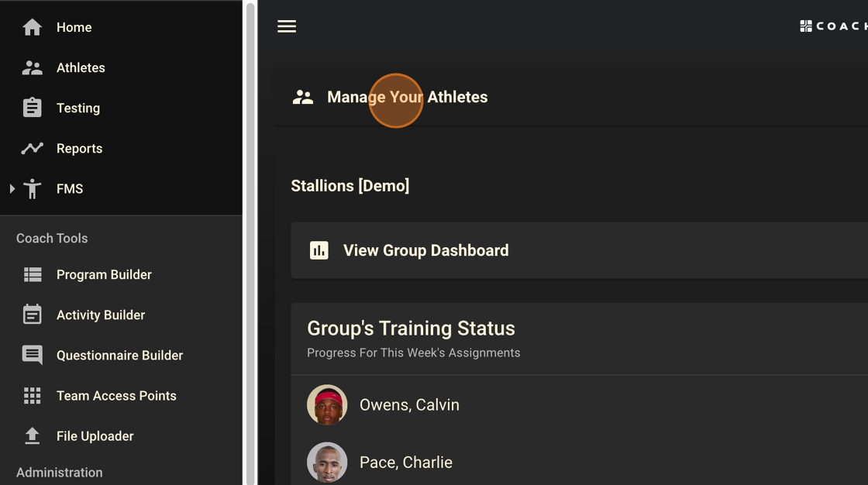Screen dimensions: 868x485
Task: Open Manage Your Athletes
Action: tap(407, 97)
